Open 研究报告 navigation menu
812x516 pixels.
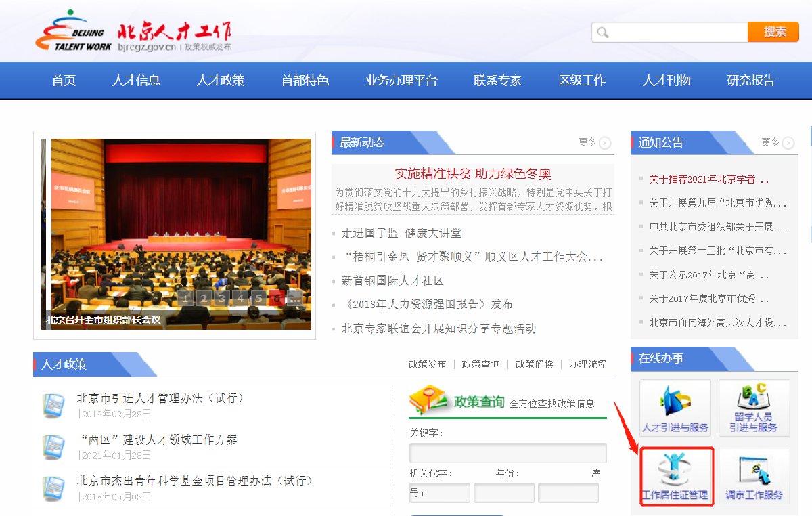[751, 81]
